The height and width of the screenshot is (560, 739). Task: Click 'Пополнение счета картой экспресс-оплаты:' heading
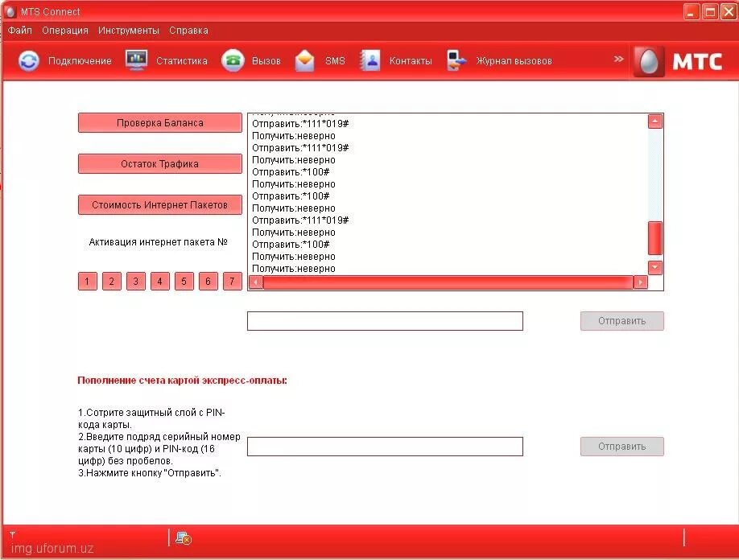click(183, 381)
